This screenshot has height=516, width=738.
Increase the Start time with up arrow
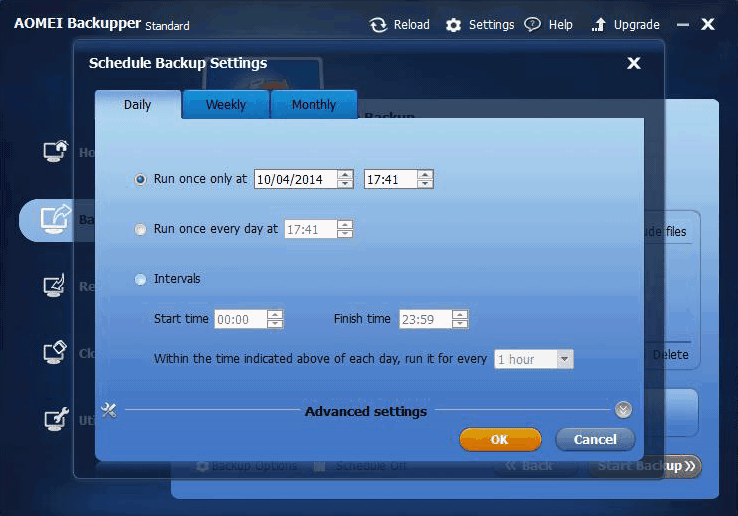pos(275,314)
